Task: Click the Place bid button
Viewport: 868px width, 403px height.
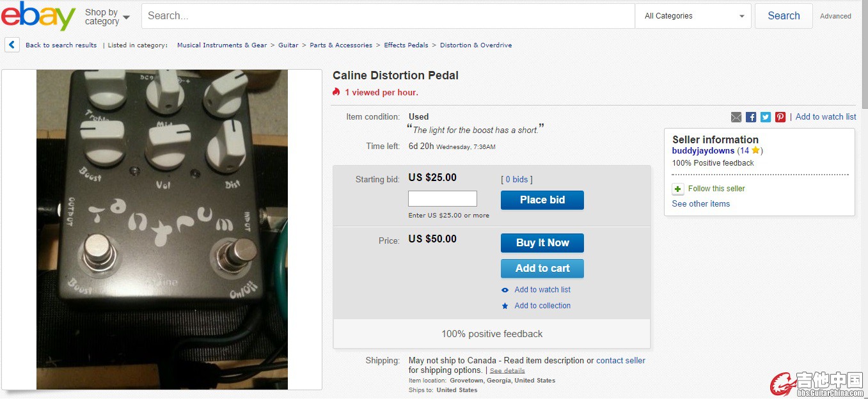Action: coord(542,200)
